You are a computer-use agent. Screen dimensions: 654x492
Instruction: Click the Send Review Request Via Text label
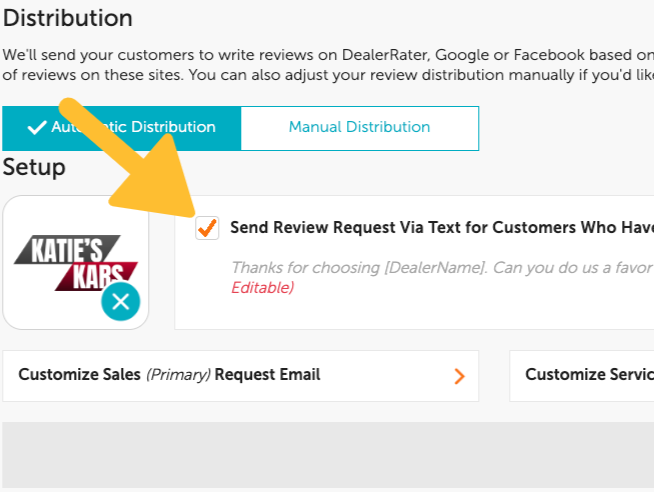441,227
